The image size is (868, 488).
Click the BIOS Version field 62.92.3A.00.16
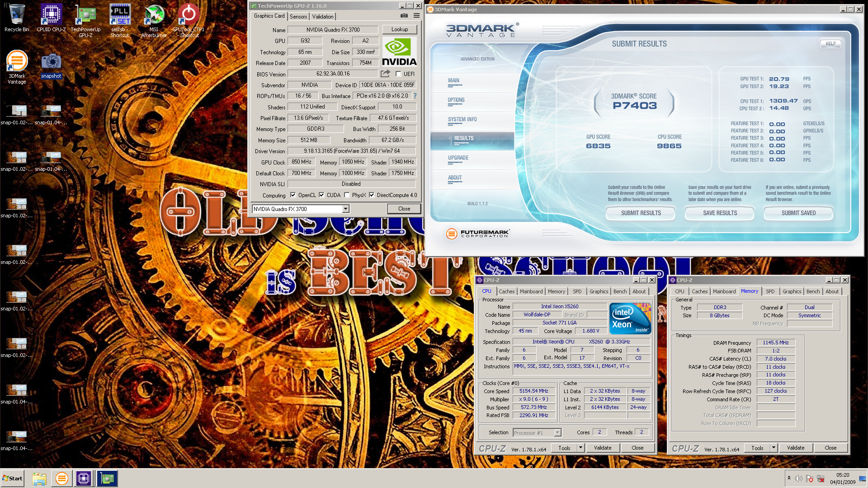click(333, 74)
